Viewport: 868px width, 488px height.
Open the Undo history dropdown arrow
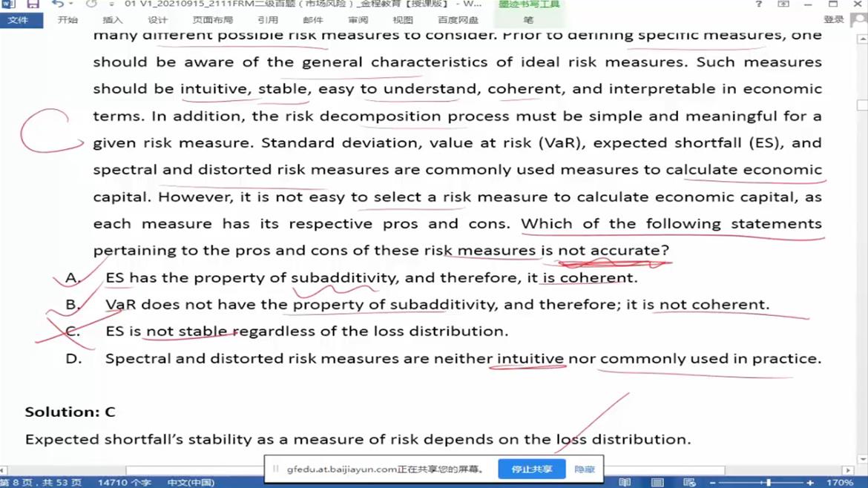tap(71, 4)
